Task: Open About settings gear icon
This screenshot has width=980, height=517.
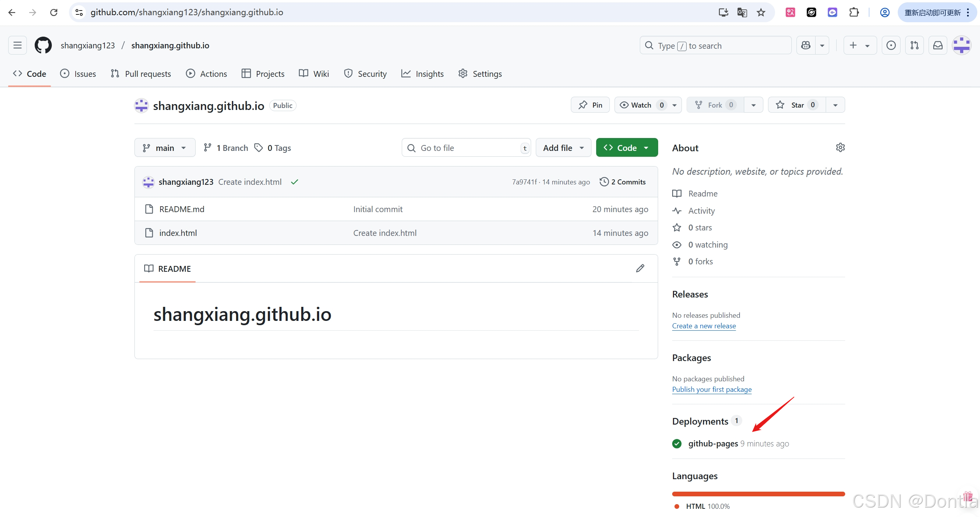Action: pos(840,147)
